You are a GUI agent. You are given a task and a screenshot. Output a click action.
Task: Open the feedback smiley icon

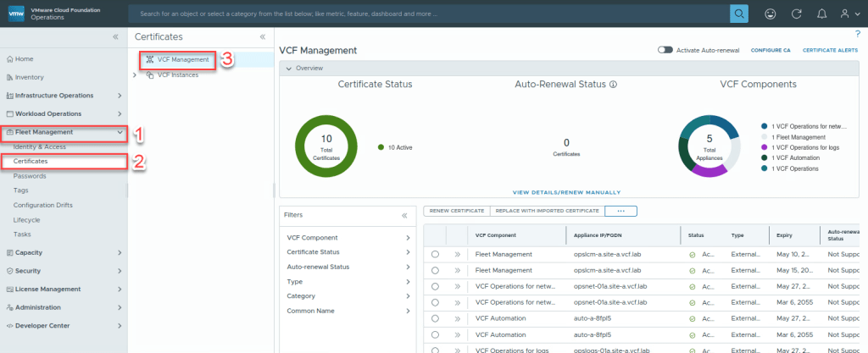[770, 14]
